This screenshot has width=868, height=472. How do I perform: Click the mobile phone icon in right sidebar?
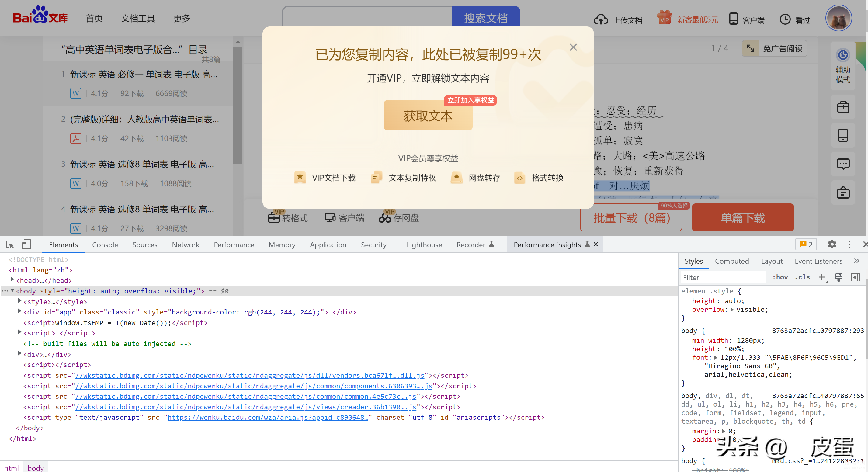843,136
